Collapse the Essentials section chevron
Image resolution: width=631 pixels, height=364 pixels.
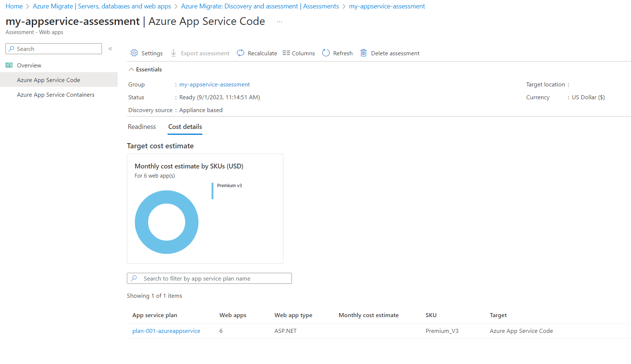[131, 69]
